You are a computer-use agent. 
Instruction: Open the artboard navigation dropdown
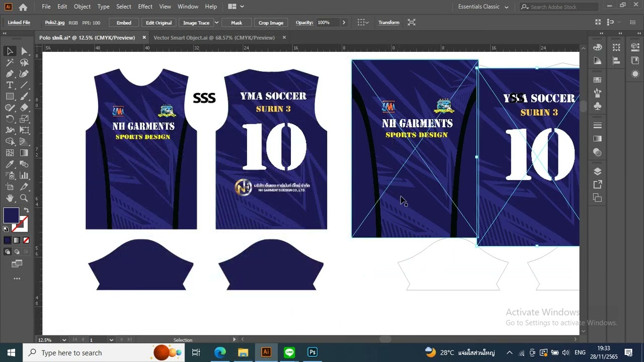(x=111, y=340)
